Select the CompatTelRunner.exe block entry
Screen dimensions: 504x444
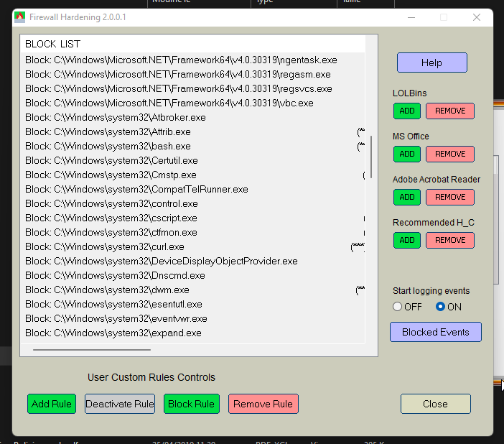pos(192,189)
